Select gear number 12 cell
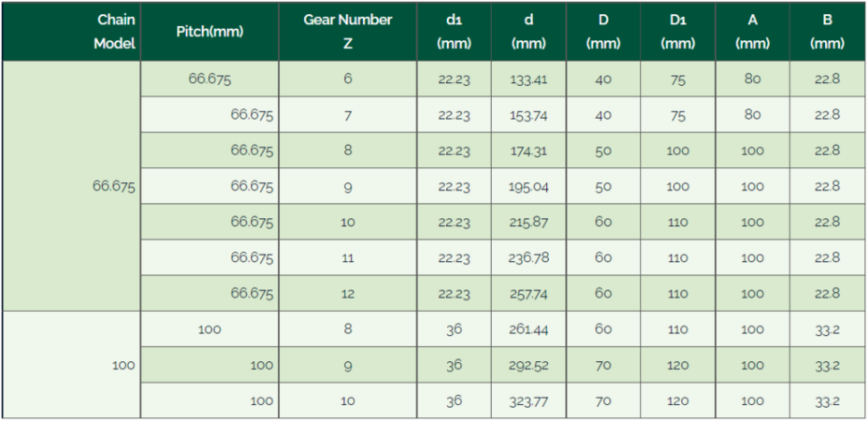 pyautogui.click(x=348, y=293)
